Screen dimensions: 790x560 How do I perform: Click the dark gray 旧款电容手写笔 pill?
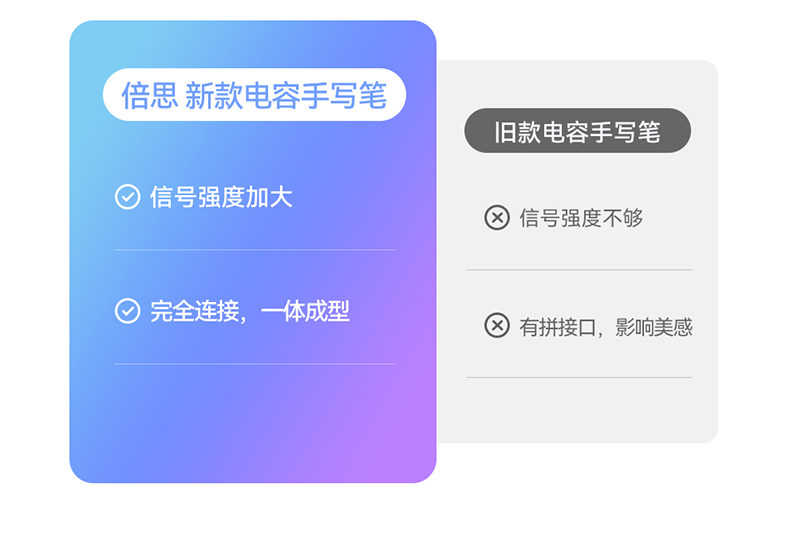click(577, 131)
